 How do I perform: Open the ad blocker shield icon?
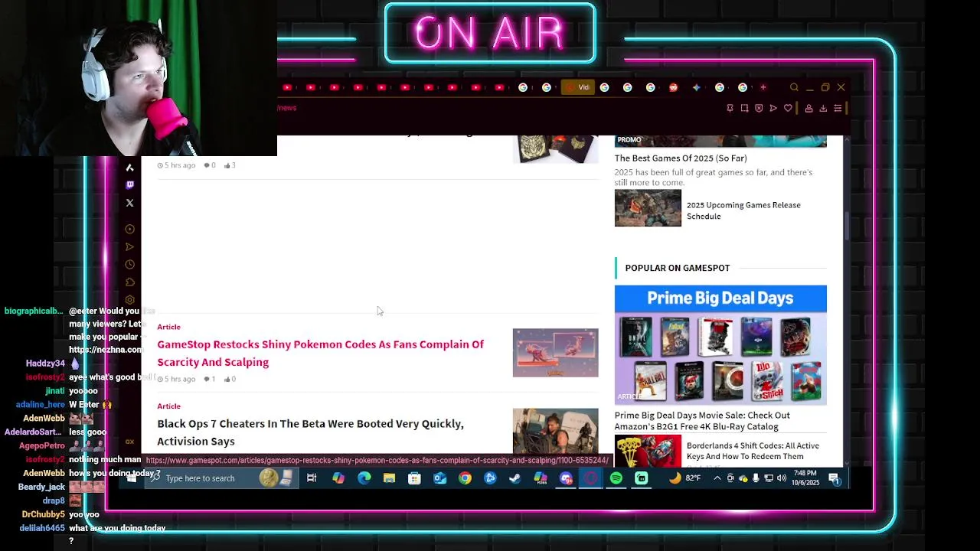pyautogui.click(x=759, y=108)
